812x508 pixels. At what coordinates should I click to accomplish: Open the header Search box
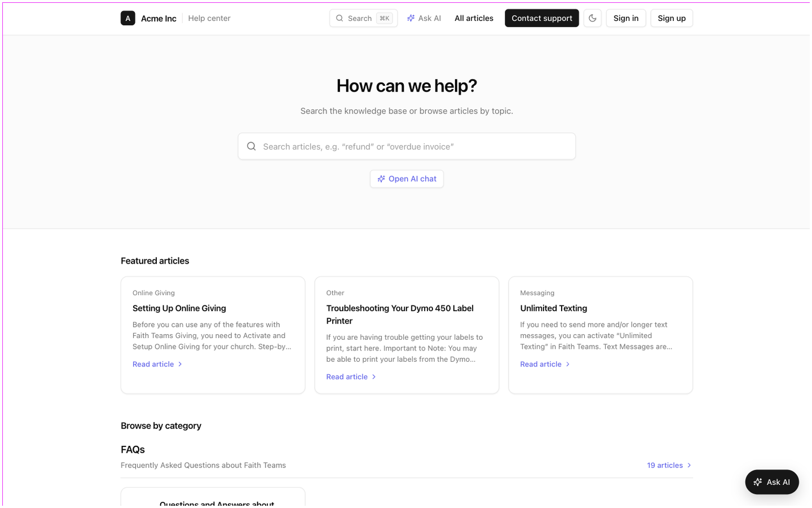pos(364,18)
